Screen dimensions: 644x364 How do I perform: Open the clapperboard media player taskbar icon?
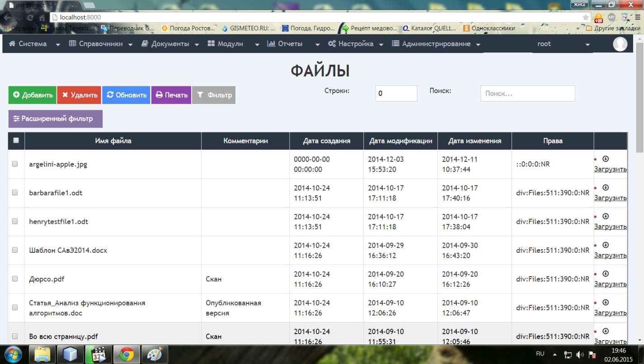(98, 354)
